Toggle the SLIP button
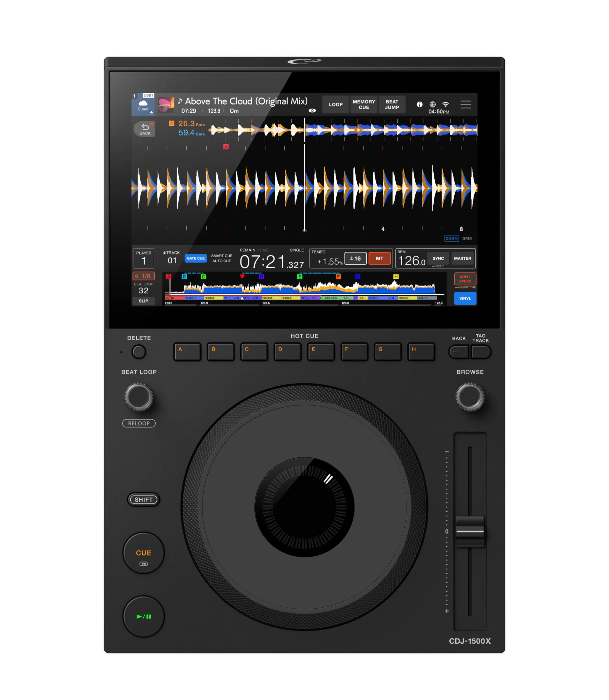This screenshot has height=700, width=609. click(x=143, y=301)
